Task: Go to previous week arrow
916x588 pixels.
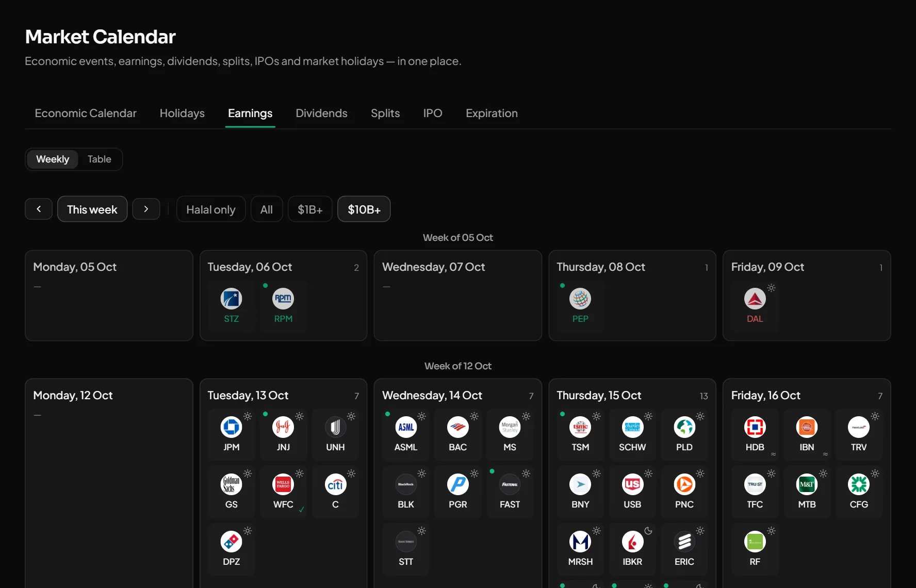Action: pos(39,209)
